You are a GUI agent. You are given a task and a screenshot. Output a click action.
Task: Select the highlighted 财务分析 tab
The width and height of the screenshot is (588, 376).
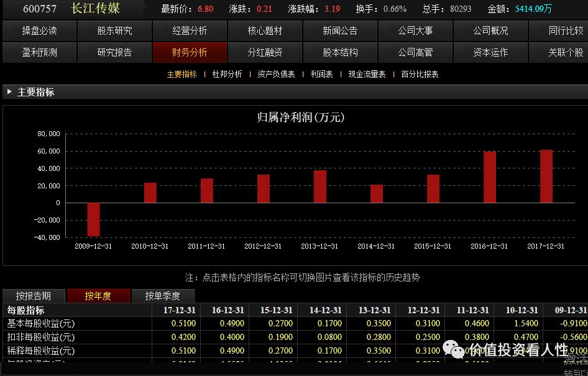[190, 52]
